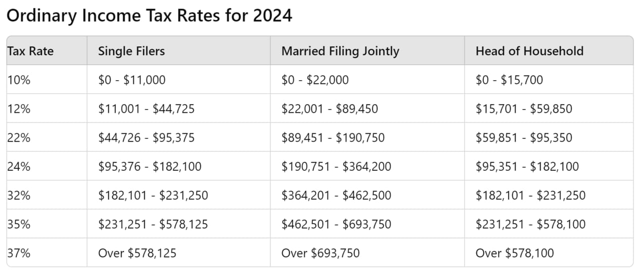The height and width of the screenshot is (270, 644).
Task: Select the 37% tax rate cell
Action: pos(47,253)
